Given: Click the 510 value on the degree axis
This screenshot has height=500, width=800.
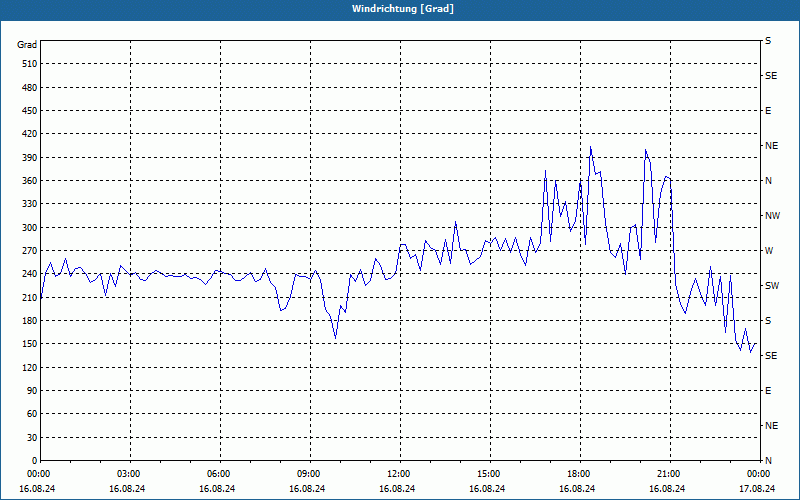Looking at the screenshot, I should click(x=30, y=64).
